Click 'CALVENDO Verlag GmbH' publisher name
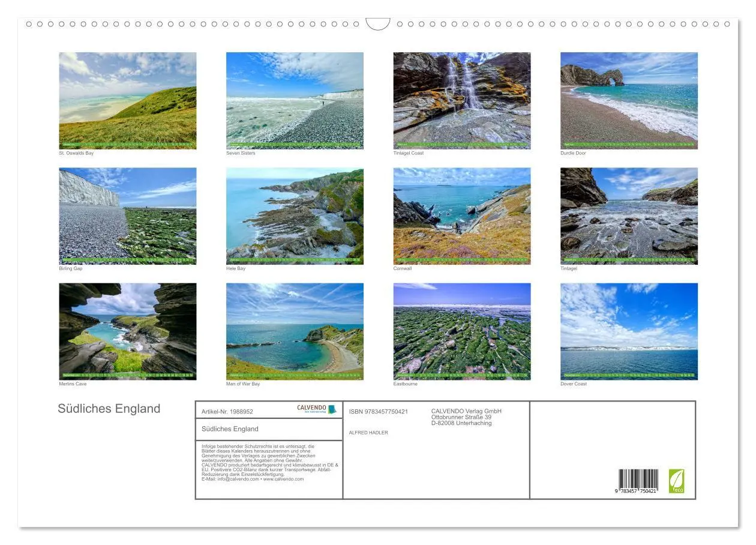 [466, 411]
